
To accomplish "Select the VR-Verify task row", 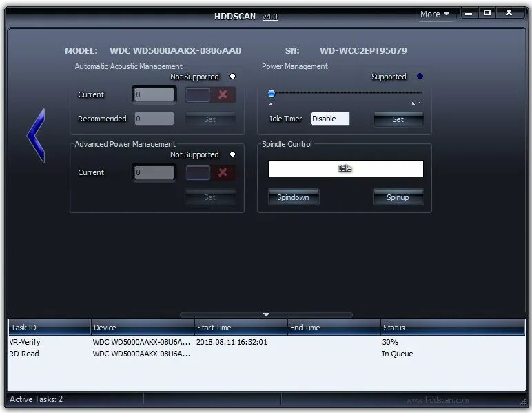I will (x=267, y=342).
